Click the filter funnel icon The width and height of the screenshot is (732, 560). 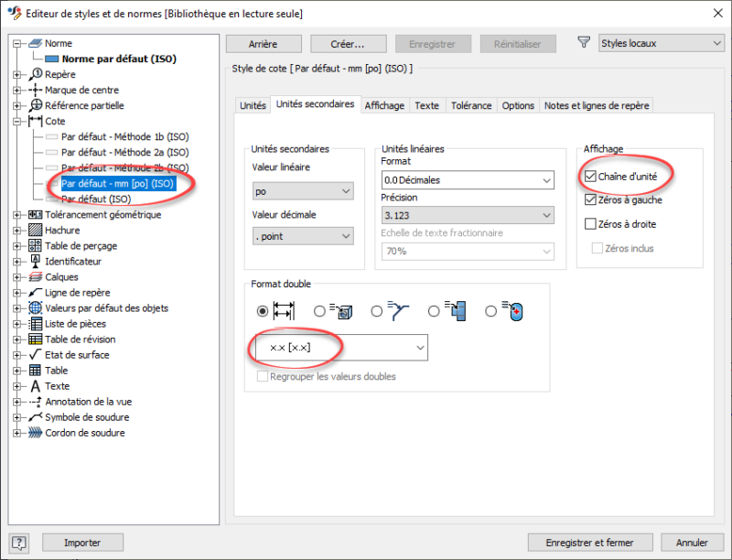(585, 43)
